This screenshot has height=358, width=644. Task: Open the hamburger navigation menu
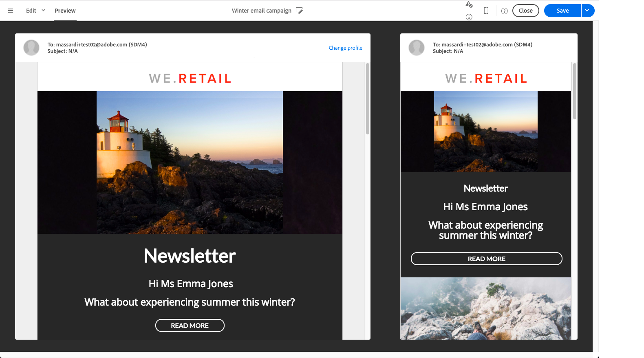pyautogui.click(x=11, y=11)
